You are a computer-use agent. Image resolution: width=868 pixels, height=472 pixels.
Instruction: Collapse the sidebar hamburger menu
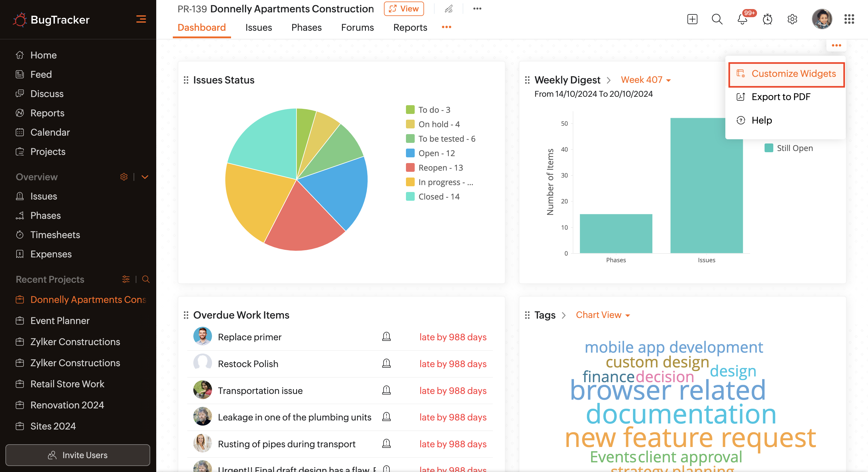[141, 19]
